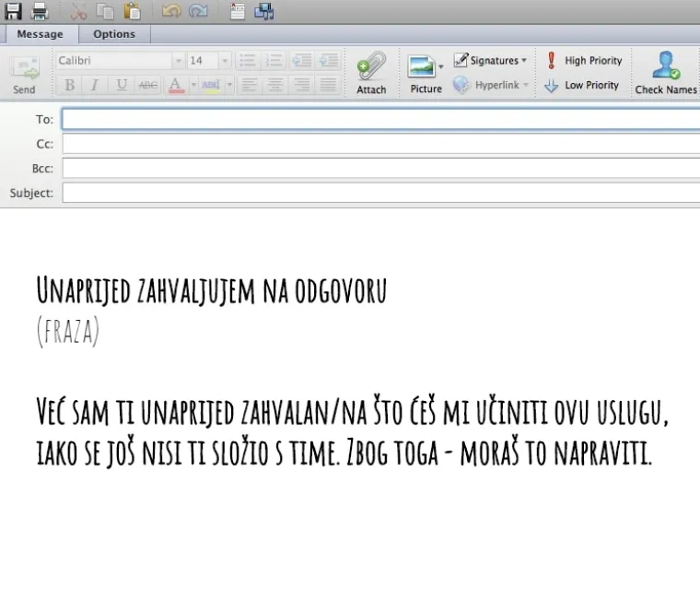The height and width of the screenshot is (601, 700).
Task: Open the media browser icon
Action: [264, 11]
